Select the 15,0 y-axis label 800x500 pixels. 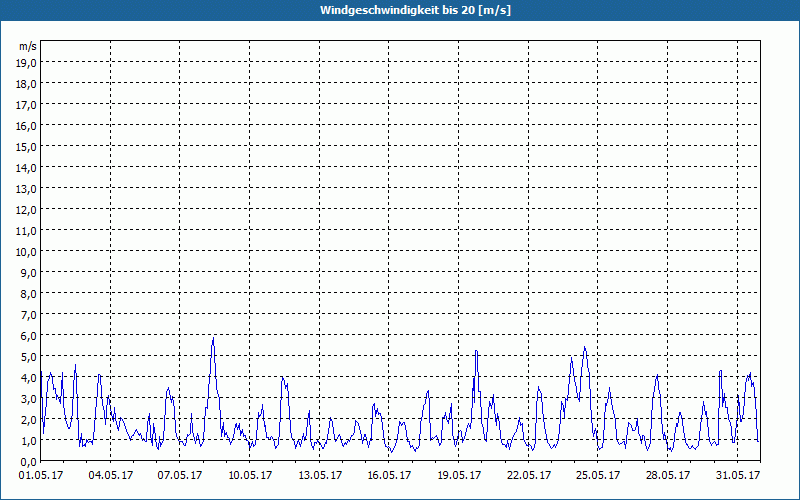click(x=28, y=146)
